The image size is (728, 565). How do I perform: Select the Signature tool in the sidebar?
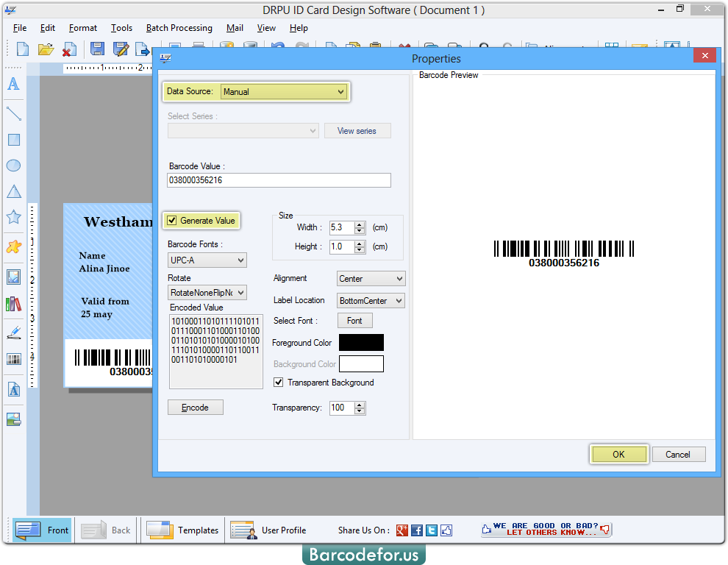pyautogui.click(x=13, y=331)
